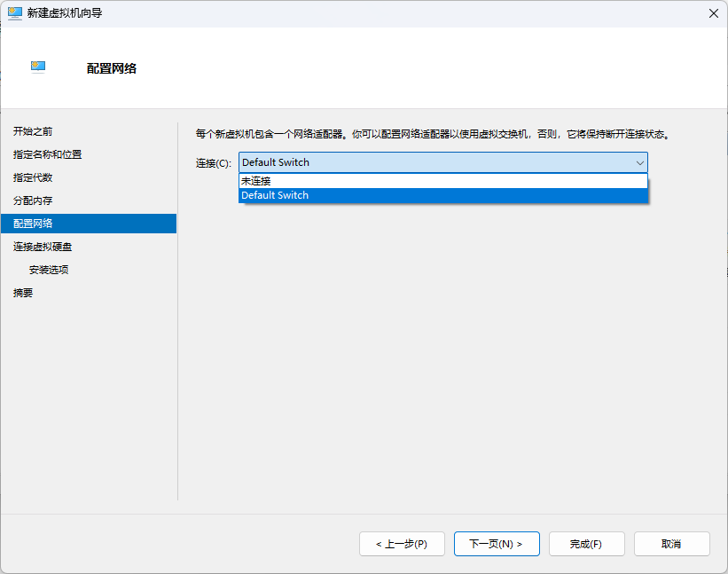
Task: Click the wizard icon in the title bar
Action: pyautogui.click(x=14, y=13)
